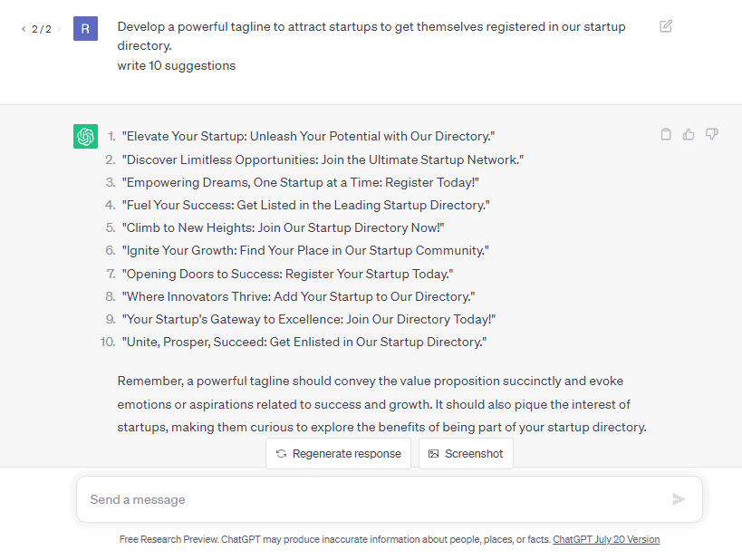Screen dimensions: 742x560
Task: Go to the previous response version arrow
Action: 24,29
